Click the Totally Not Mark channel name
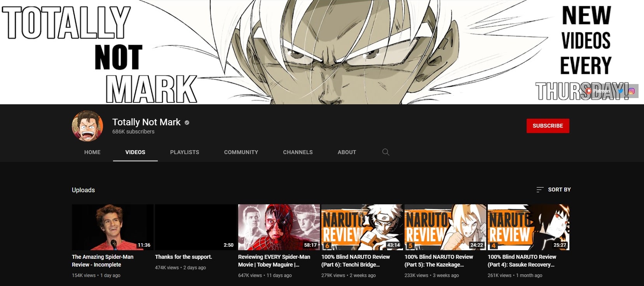The image size is (644, 286). click(x=147, y=122)
